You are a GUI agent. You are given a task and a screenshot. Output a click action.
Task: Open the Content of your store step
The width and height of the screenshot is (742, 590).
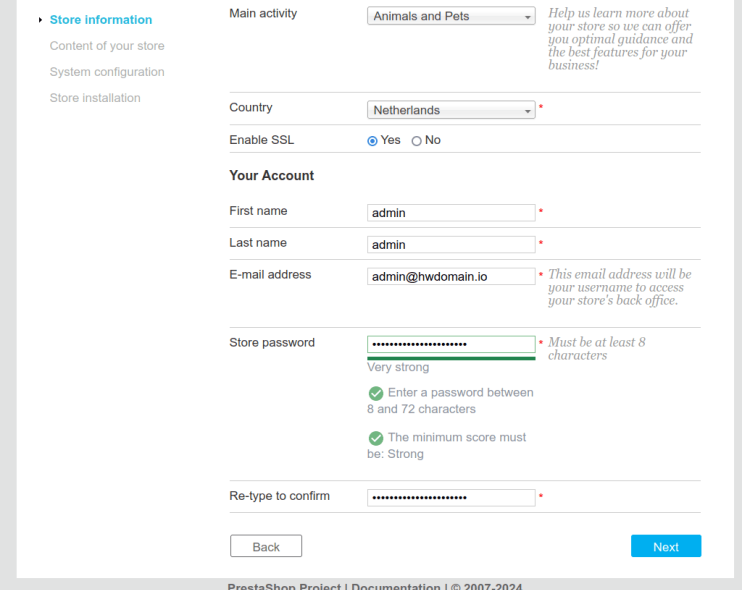point(107,46)
